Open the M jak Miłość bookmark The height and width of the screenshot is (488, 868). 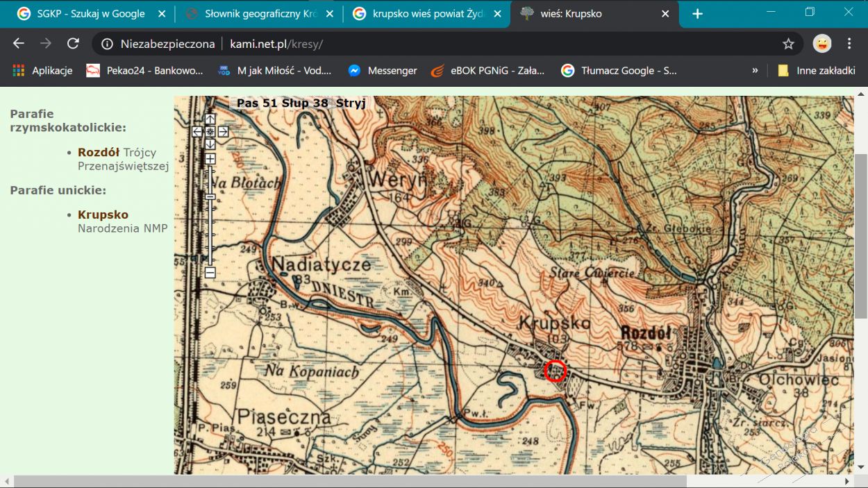(275, 71)
